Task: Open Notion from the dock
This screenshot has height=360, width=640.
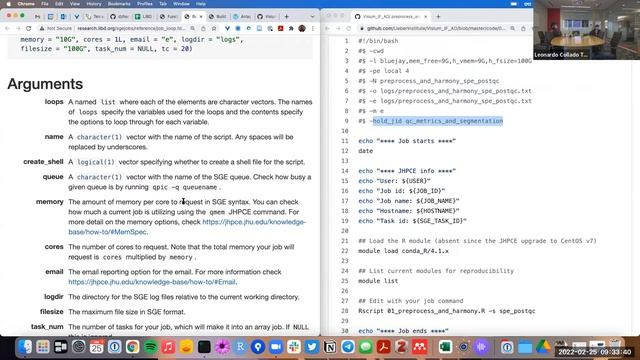Action: [330, 347]
